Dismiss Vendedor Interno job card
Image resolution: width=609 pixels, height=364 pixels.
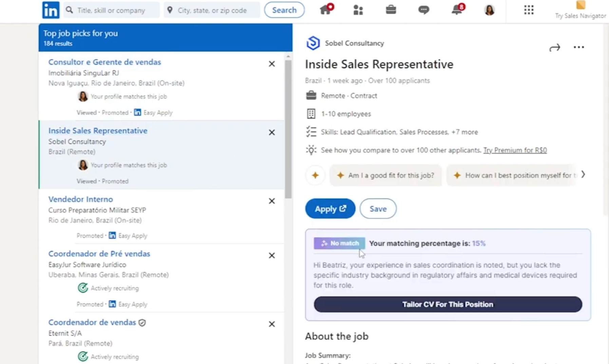point(272,201)
